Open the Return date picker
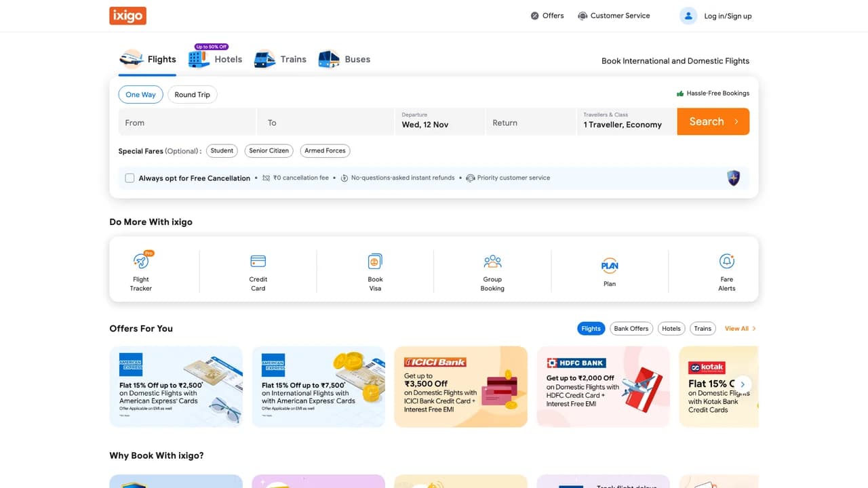The height and width of the screenshot is (488, 868). tap(531, 121)
